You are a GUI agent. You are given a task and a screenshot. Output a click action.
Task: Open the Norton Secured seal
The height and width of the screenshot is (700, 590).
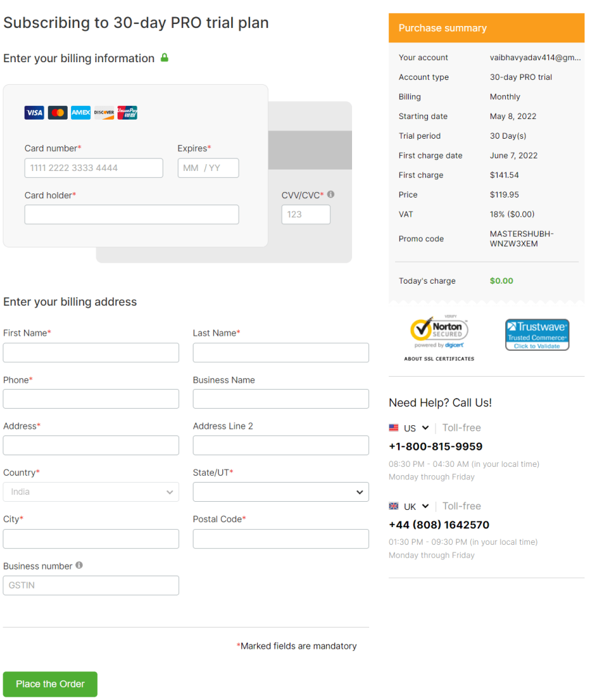pos(439,332)
